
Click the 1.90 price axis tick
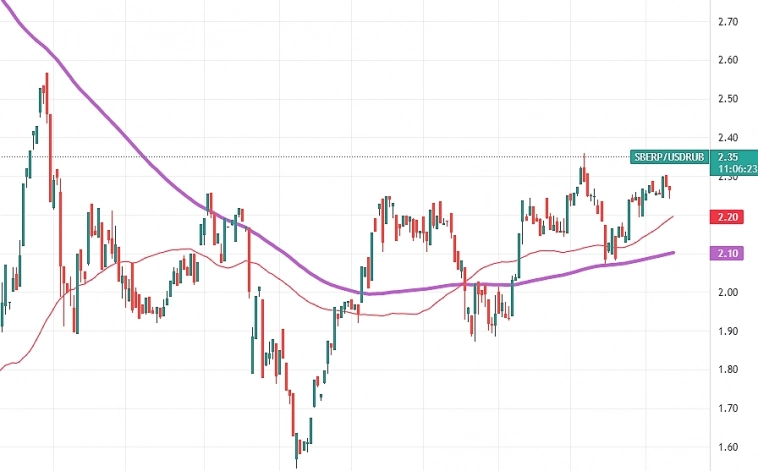[728, 331]
